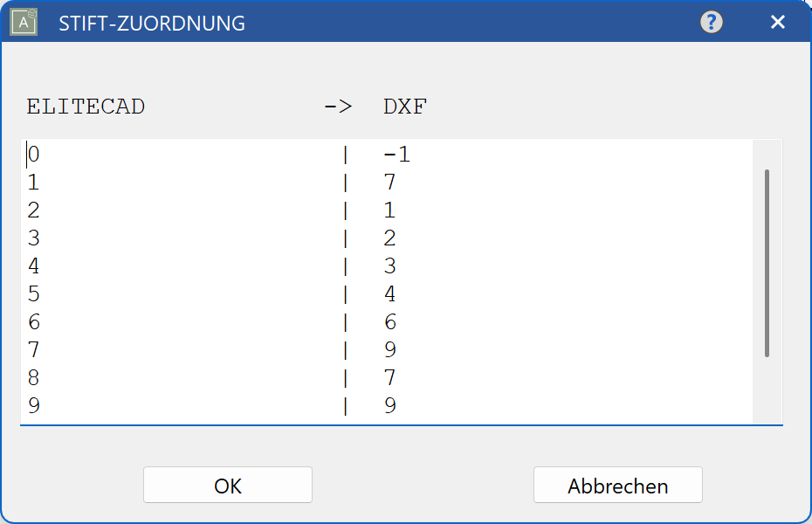Open help via the question mark icon

(x=711, y=22)
